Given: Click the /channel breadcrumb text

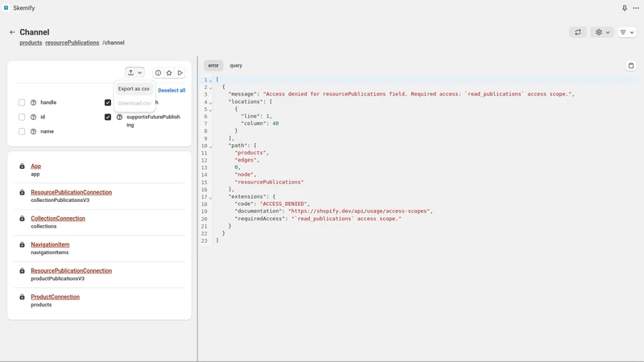Looking at the screenshot, I should point(114,43).
